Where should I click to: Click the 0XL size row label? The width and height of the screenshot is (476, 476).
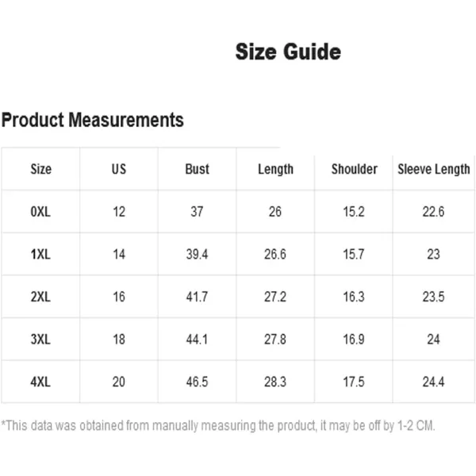point(40,212)
